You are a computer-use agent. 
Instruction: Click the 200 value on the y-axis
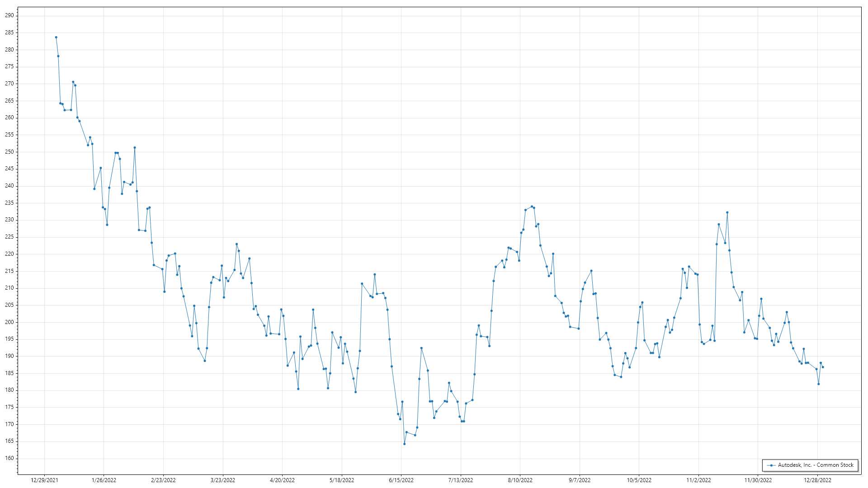coord(9,322)
